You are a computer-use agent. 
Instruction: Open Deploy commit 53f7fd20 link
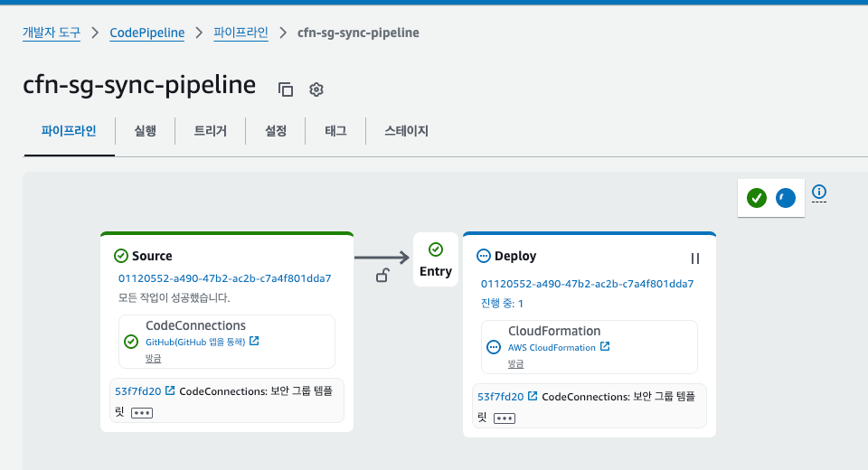(500, 397)
